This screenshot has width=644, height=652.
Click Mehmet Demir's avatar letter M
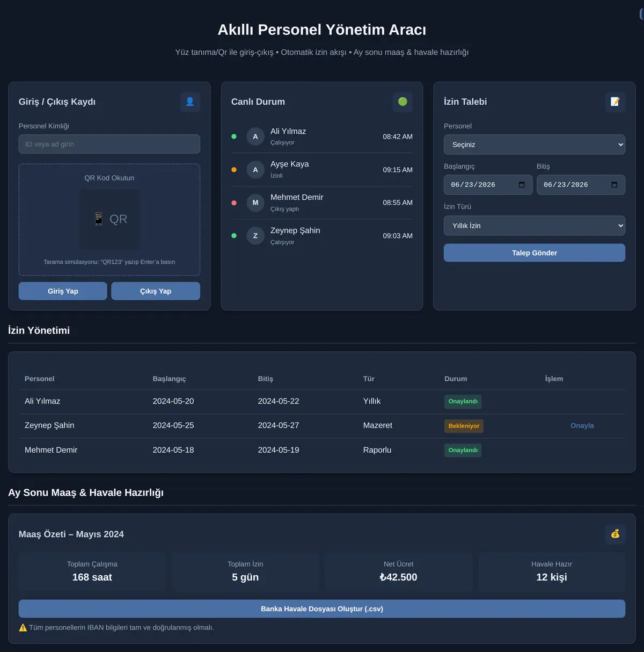point(255,203)
